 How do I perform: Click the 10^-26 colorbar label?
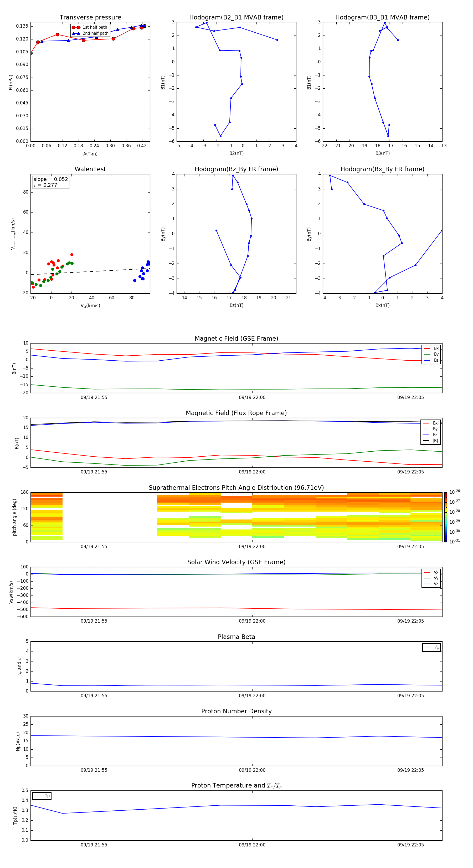(455, 492)
